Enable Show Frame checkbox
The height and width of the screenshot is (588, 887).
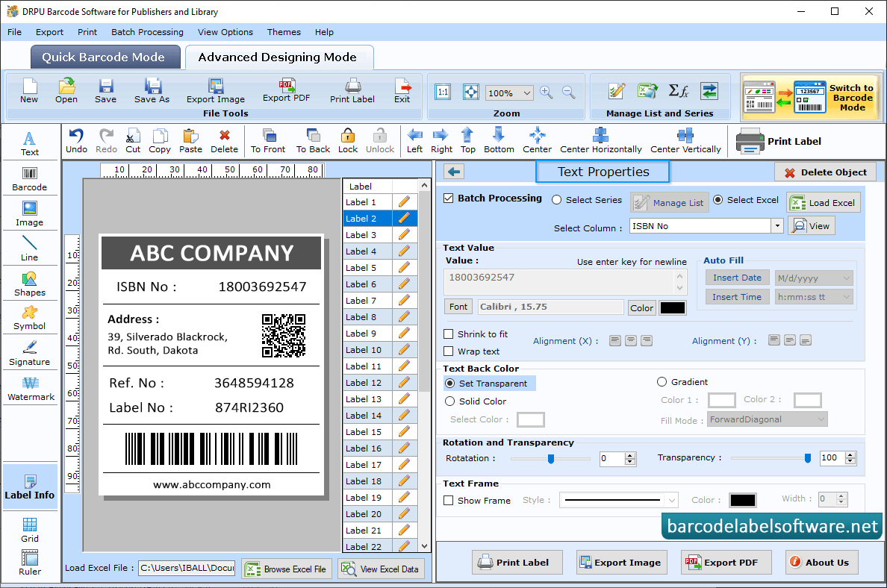[x=449, y=501]
